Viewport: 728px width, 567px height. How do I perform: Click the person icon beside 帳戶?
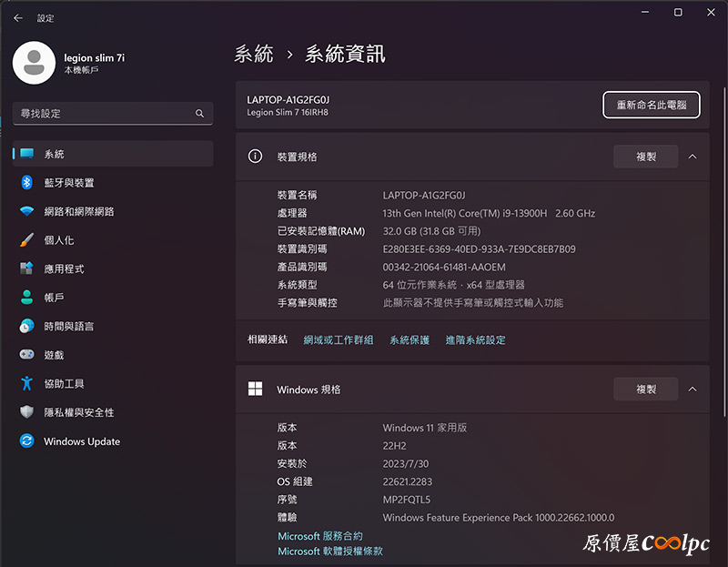(27, 298)
